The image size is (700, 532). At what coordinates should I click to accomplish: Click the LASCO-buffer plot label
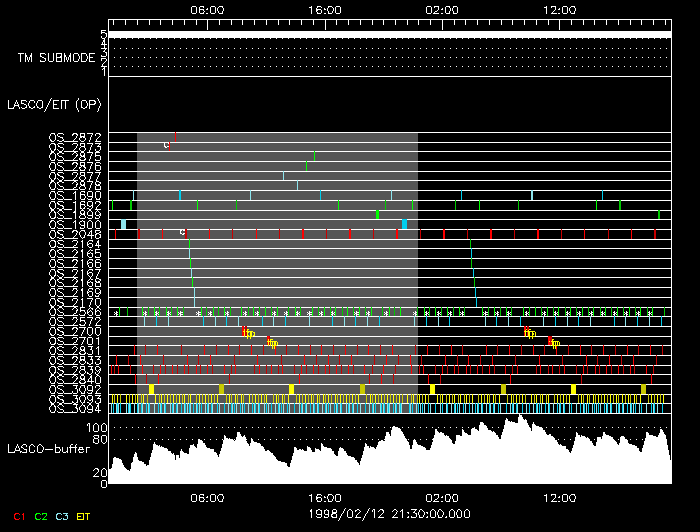(43, 448)
